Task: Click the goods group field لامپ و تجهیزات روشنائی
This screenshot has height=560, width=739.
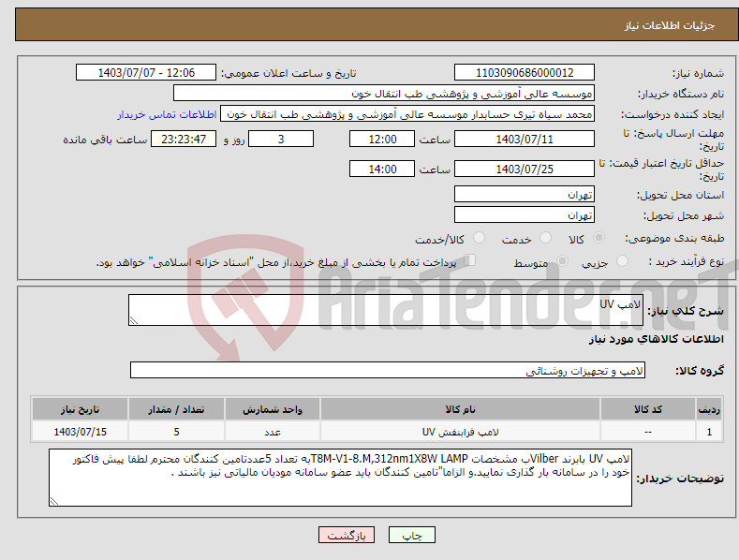Action: [x=388, y=371]
